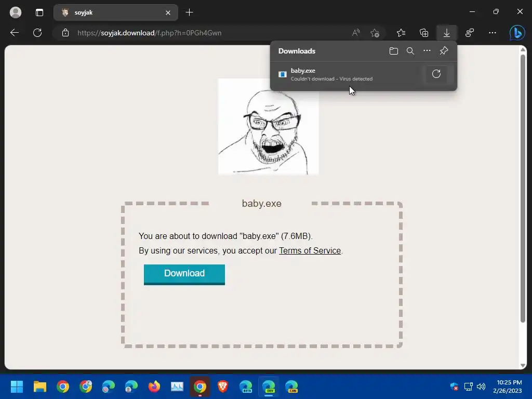
Task: Open volume control tray icon
Action: pyautogui.click(x=481, y=387)
